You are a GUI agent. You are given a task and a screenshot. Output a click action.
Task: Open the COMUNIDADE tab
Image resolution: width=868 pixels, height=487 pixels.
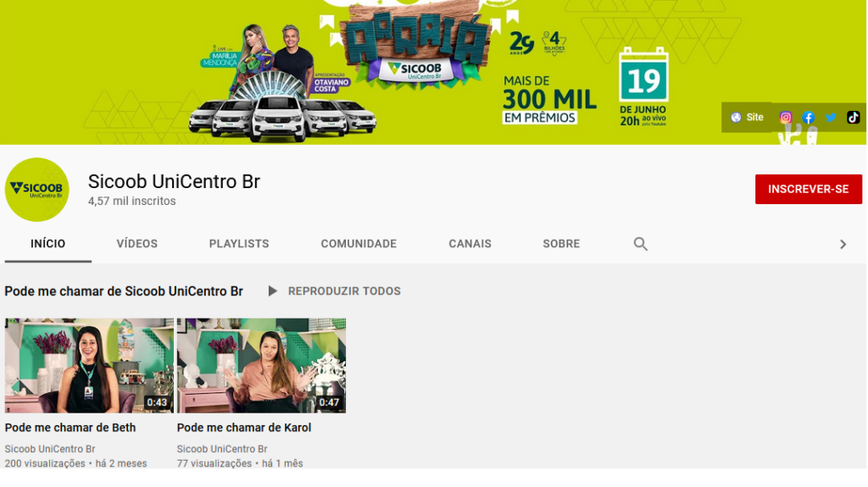point(359,244)
